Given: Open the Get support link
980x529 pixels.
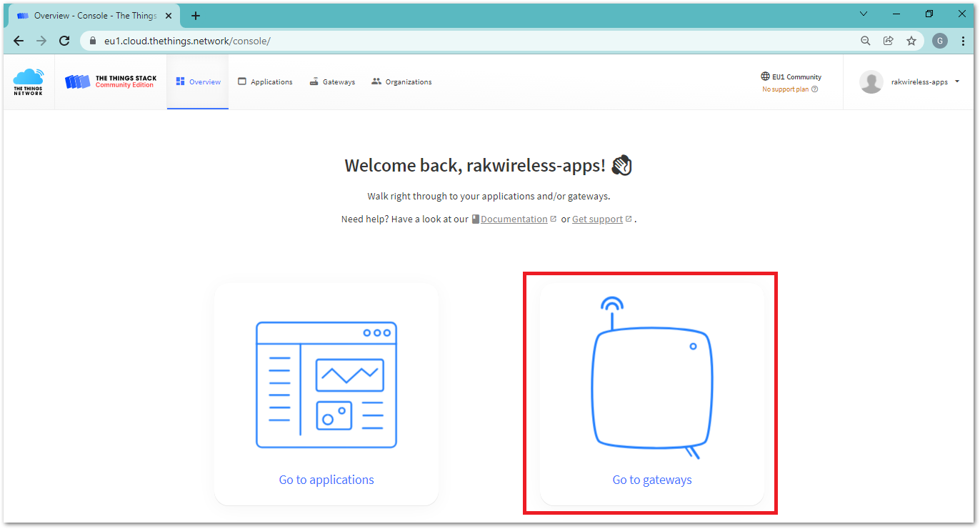Looking at the screenshot, I should (597, 219).
